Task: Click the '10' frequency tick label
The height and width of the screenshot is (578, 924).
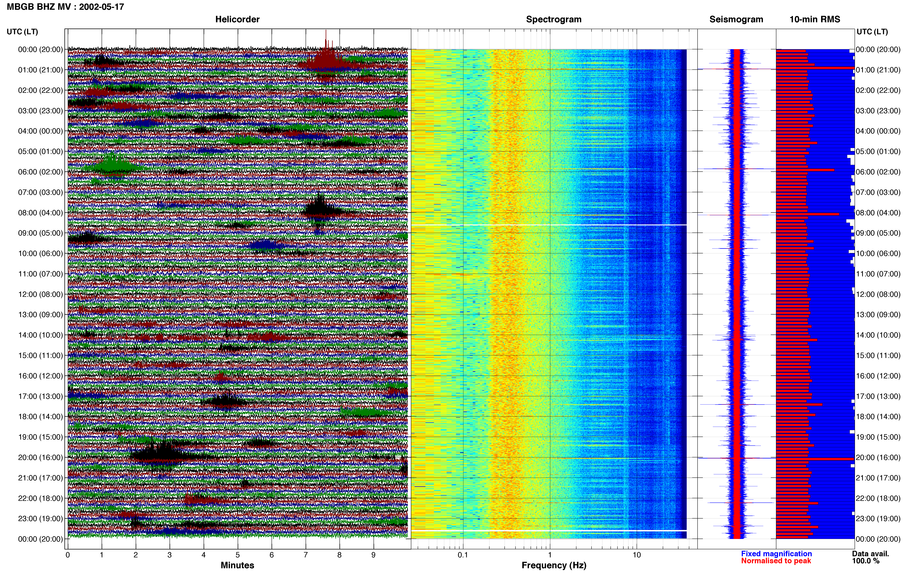Action: 637,555
